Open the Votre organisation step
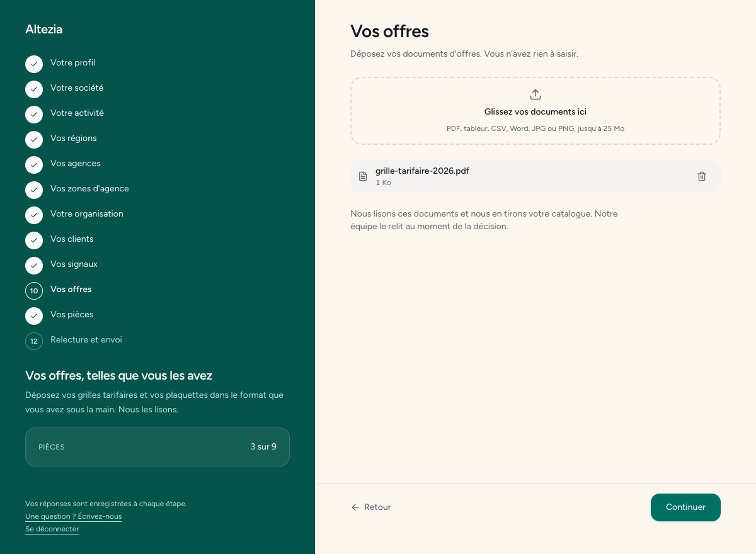Screen dimensions: 756x554 tap(87, 214)
